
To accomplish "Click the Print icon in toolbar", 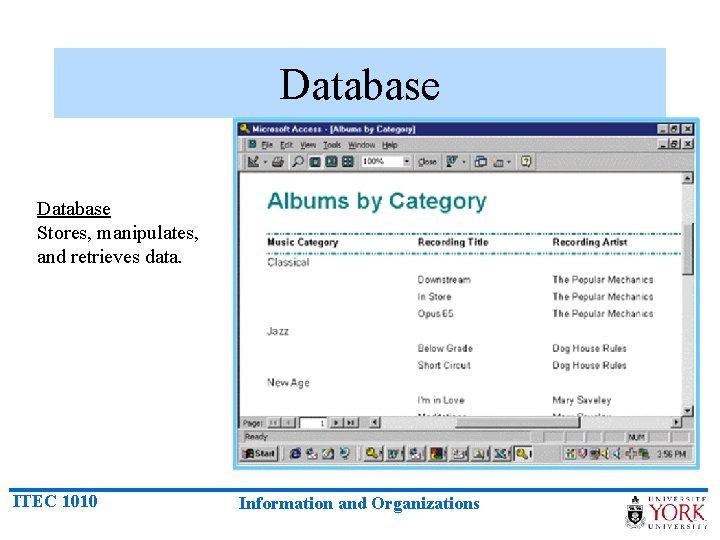I will pyautogui.click(x=278, y=162).
